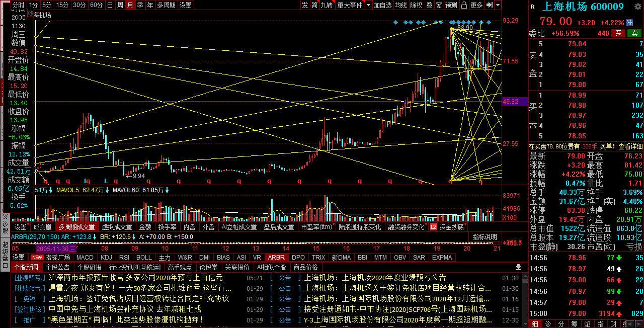Click the 重大事件 button
Viewport: 644px width, 328px height.
click(x=350, y=5)
